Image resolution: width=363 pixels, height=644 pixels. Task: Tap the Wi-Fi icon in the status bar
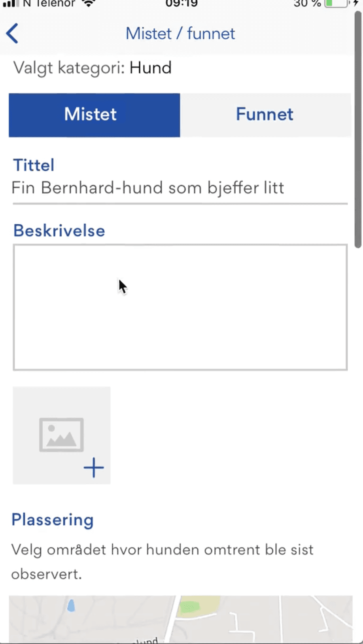89,4
